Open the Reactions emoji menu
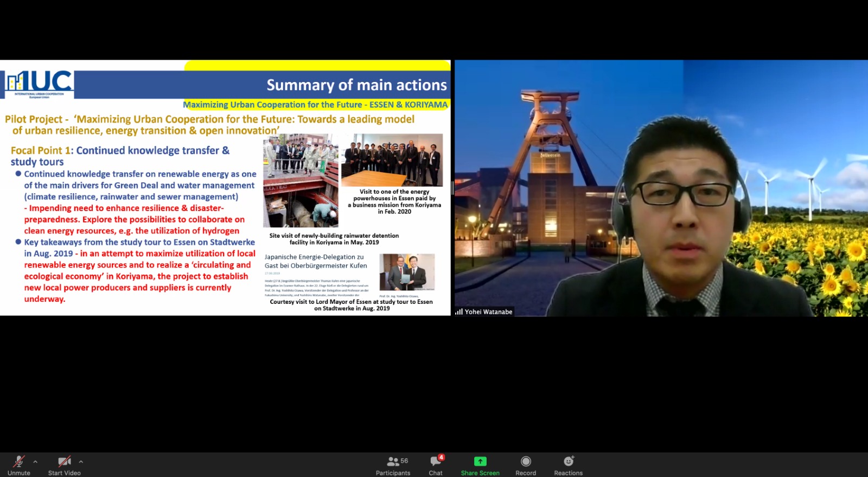The width and height of the screenshot is (868, 477). pyautogui.click(x=568, y=461)
